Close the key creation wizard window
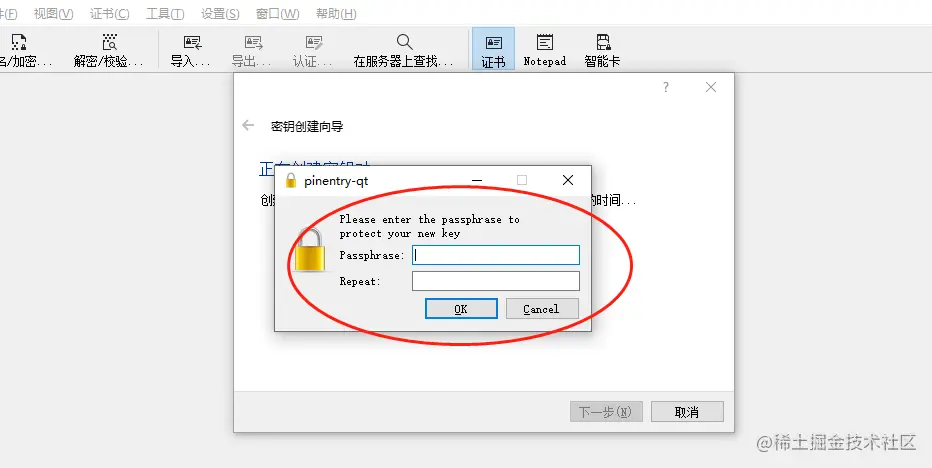Viewport: 932px width, 468px height. point(711,87)
